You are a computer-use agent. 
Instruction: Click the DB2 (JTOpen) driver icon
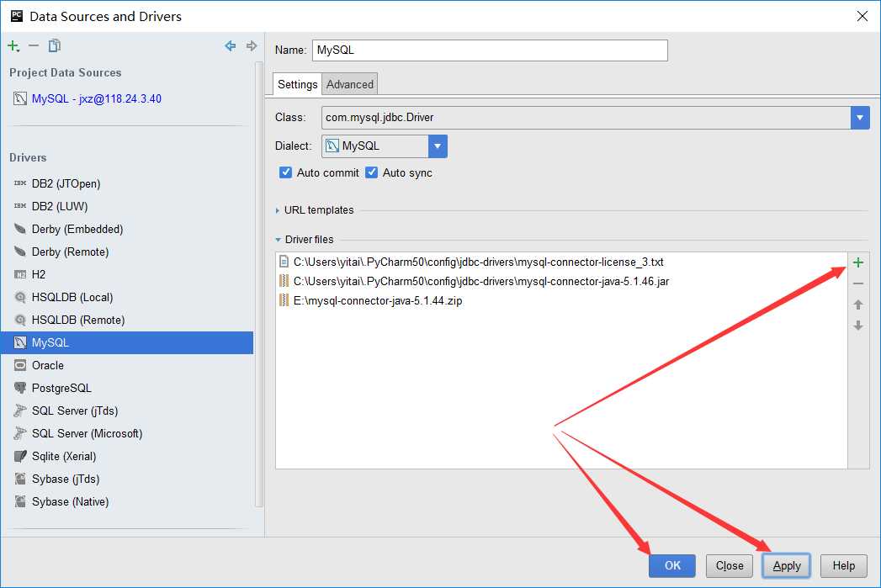click(x=20, y=183)
